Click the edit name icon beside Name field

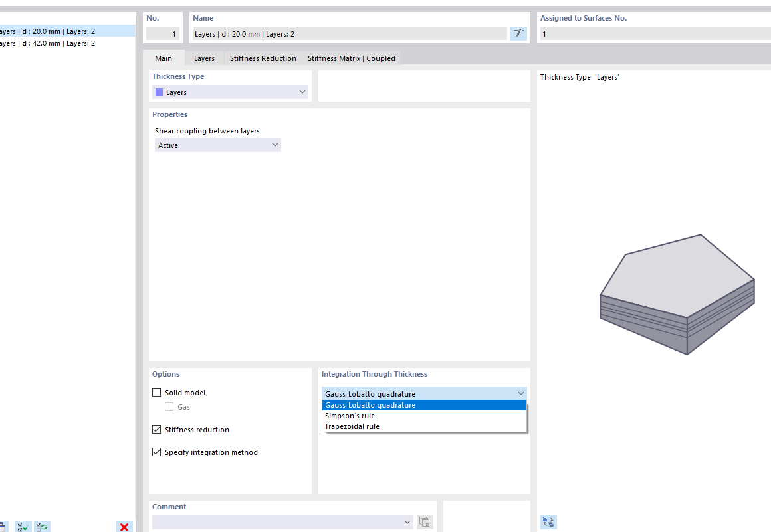tap(518, 33)
